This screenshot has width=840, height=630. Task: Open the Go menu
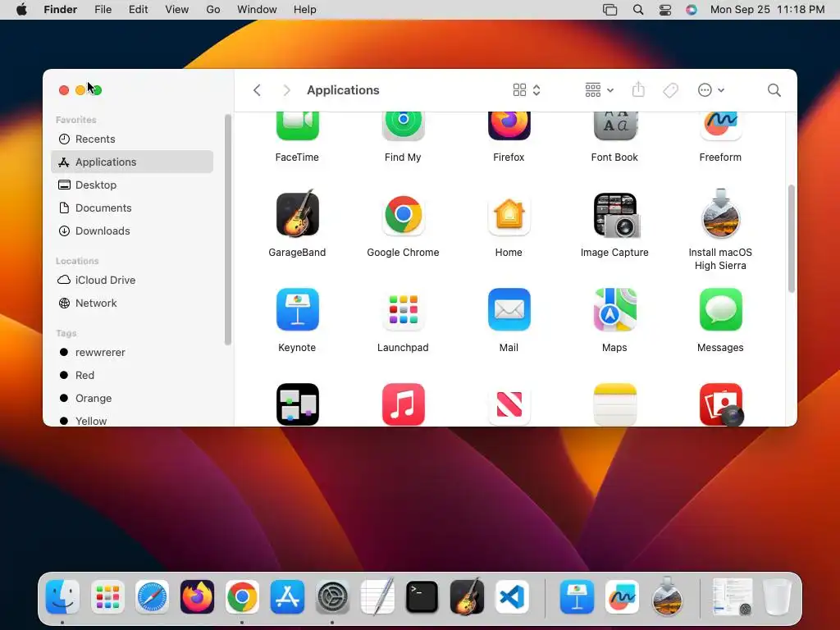[x=213, y=10]
